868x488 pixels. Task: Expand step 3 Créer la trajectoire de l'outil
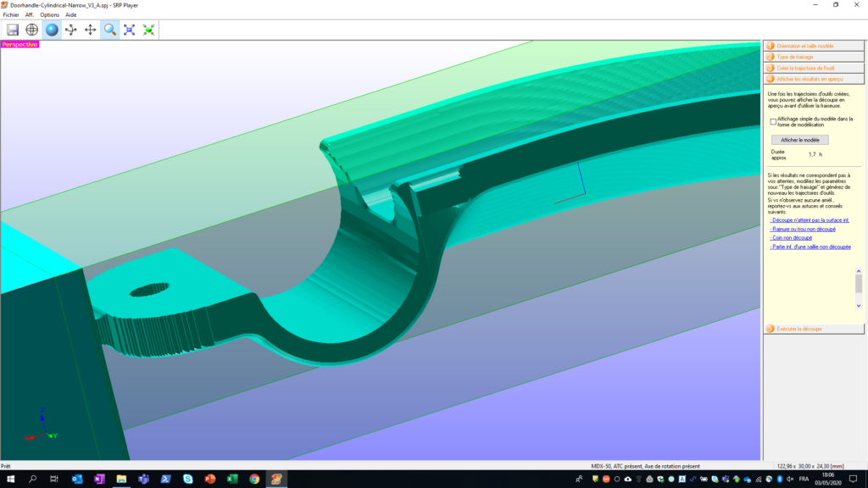(814, 68)
